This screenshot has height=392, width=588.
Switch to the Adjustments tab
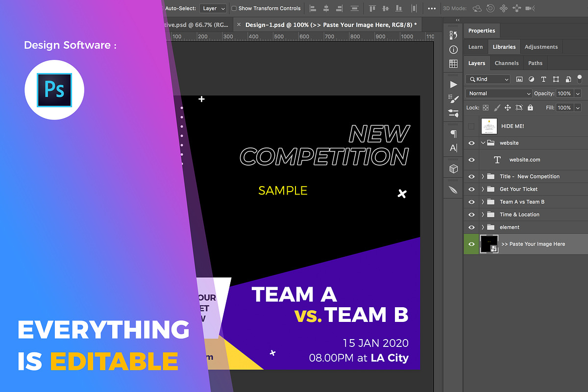[541, 47]
